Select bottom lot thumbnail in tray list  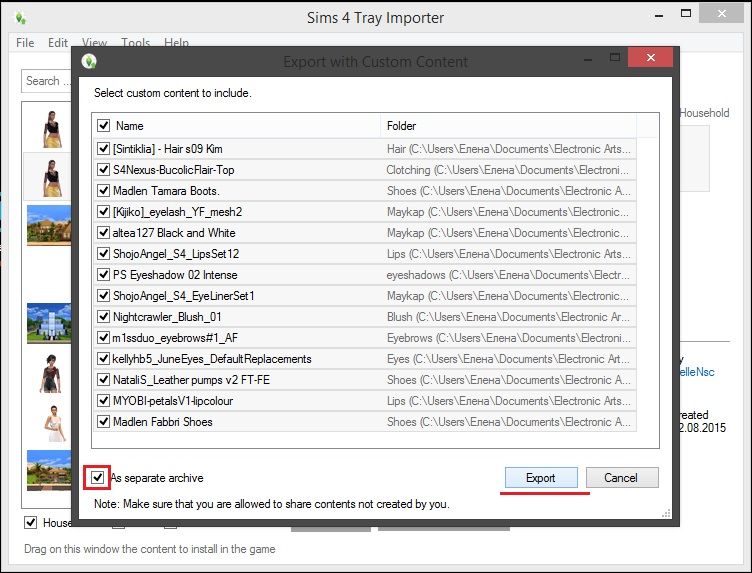(49, 470)
